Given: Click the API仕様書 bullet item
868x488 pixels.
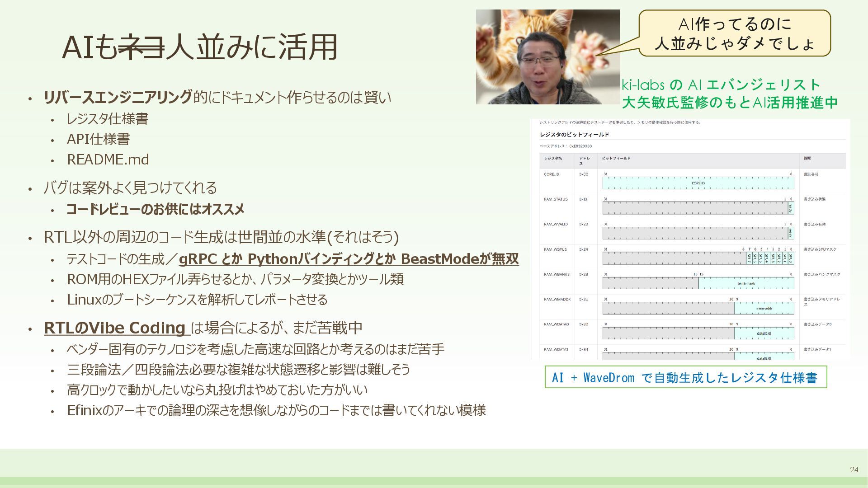Looking at the screenshot, I should click(98, 139).
